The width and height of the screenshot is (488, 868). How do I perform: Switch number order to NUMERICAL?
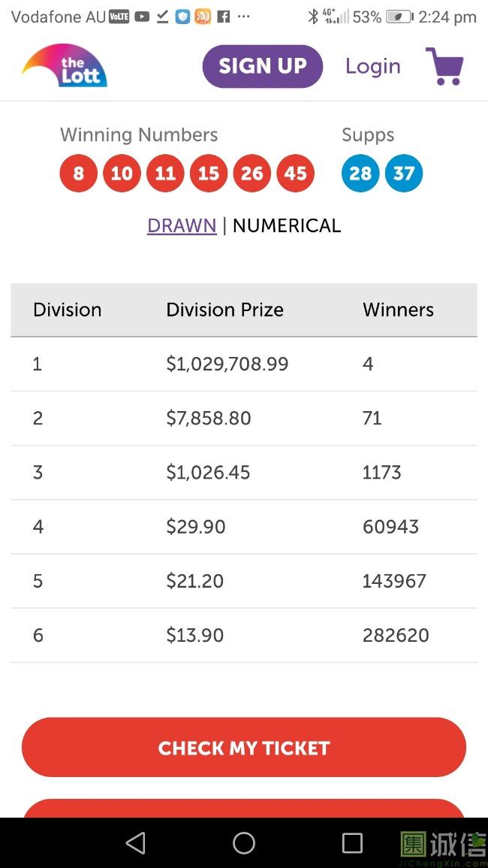click(287, 225)
